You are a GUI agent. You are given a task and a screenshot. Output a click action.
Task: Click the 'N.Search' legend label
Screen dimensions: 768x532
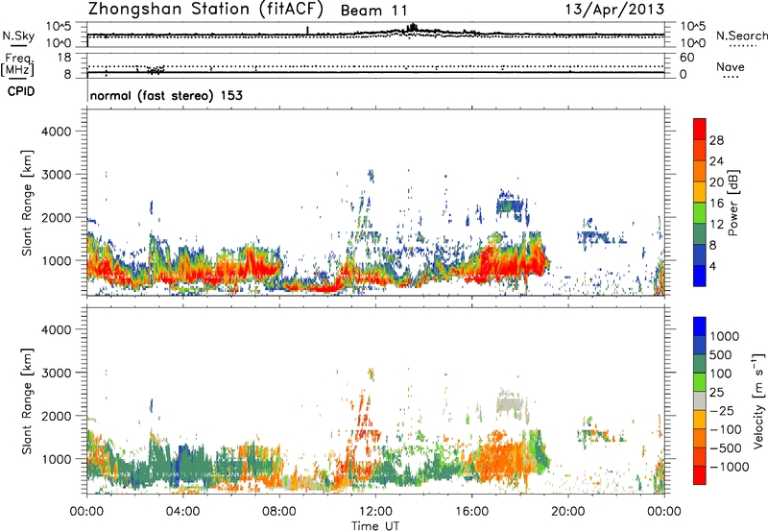(x=741, y=36)
